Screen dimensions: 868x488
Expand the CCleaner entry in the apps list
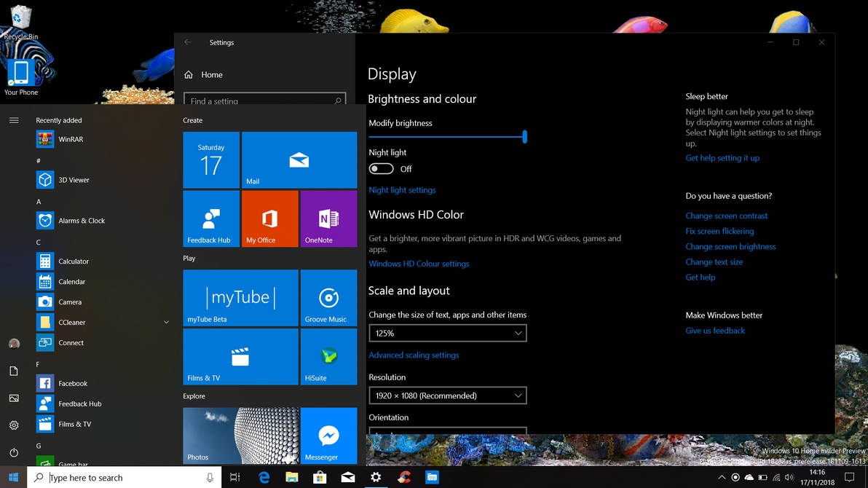pyautogui.click(x=166, y=322)
